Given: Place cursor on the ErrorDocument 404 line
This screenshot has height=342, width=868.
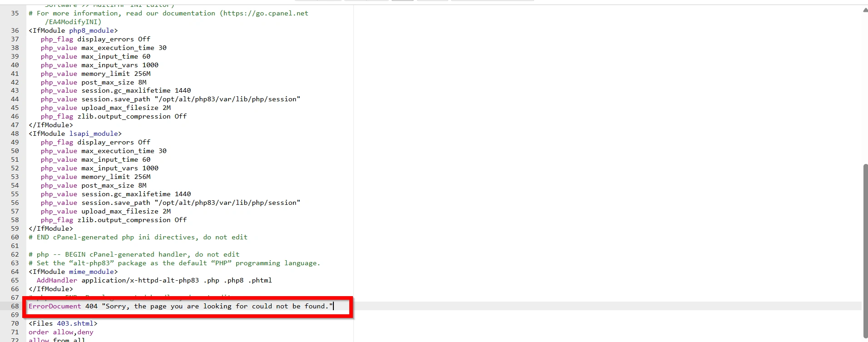Looking at the screenshot, I should [x=181, y=306].
